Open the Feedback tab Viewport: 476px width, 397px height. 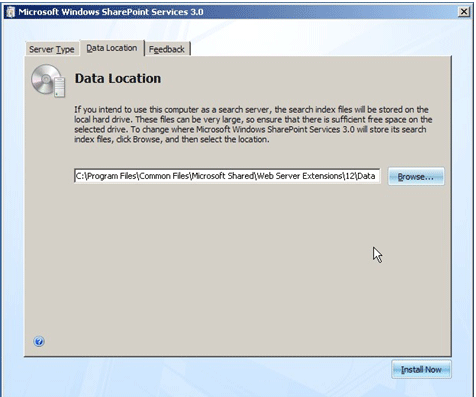coord(167,49)
